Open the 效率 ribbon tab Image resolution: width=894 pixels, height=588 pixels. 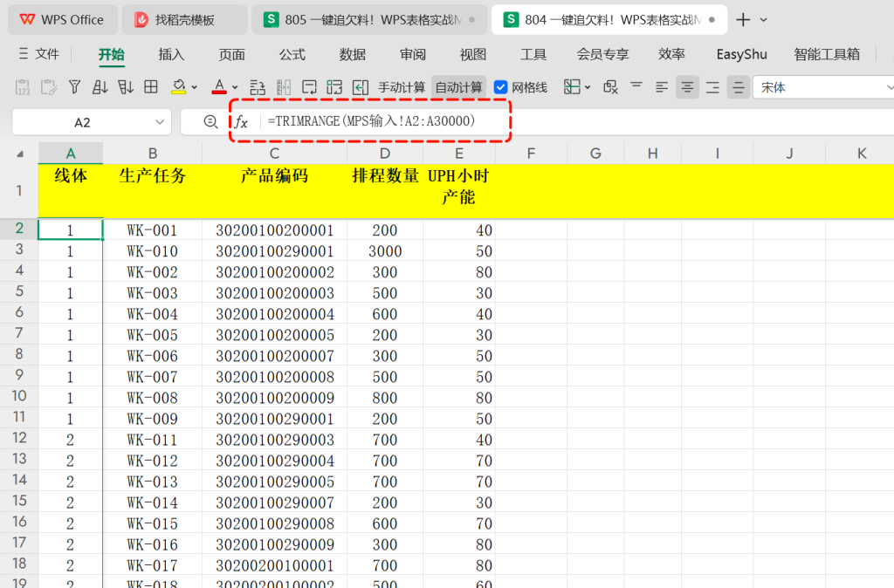[671, 54]
